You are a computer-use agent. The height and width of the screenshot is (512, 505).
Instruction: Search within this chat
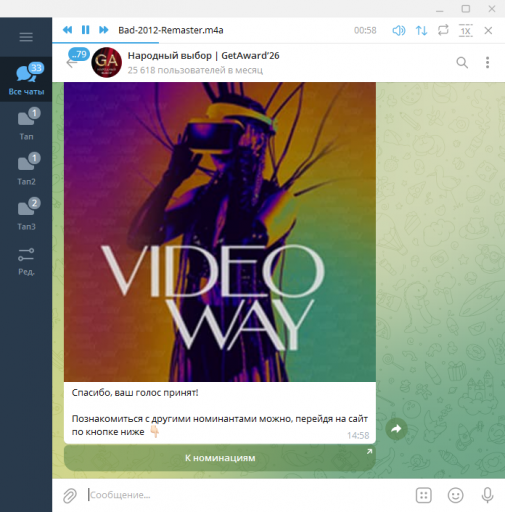[462, 62]
